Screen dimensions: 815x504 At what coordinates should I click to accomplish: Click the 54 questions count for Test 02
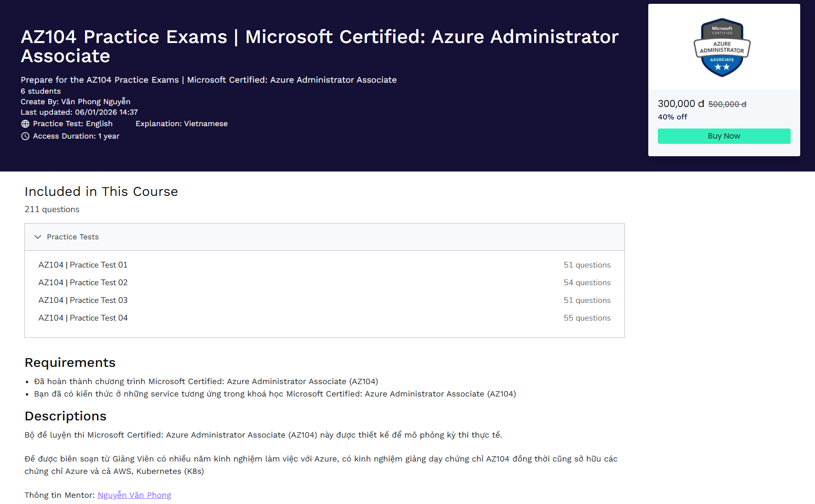point(587,282)
